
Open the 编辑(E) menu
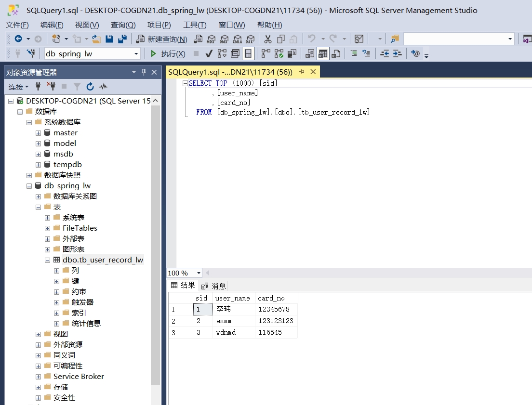pyautogui.click(x=52, y=25)
